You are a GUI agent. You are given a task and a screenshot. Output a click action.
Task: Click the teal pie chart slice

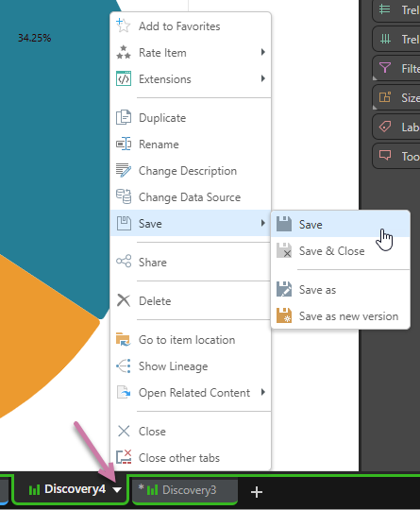(x=56, y=146)
